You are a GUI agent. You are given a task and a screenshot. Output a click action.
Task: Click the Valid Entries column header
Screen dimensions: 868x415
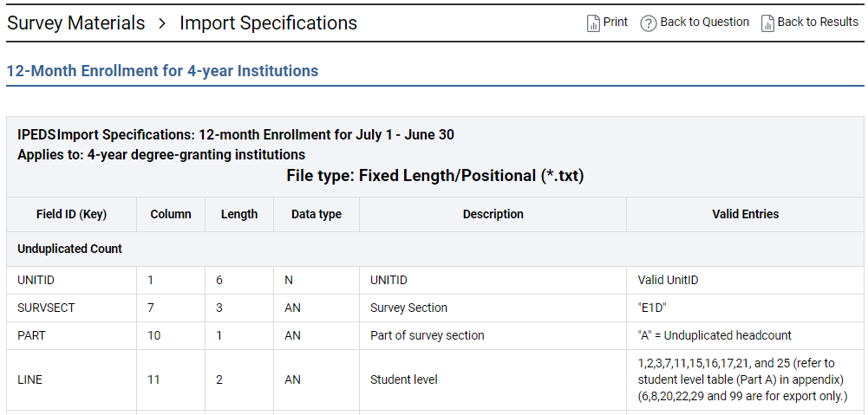745,214
